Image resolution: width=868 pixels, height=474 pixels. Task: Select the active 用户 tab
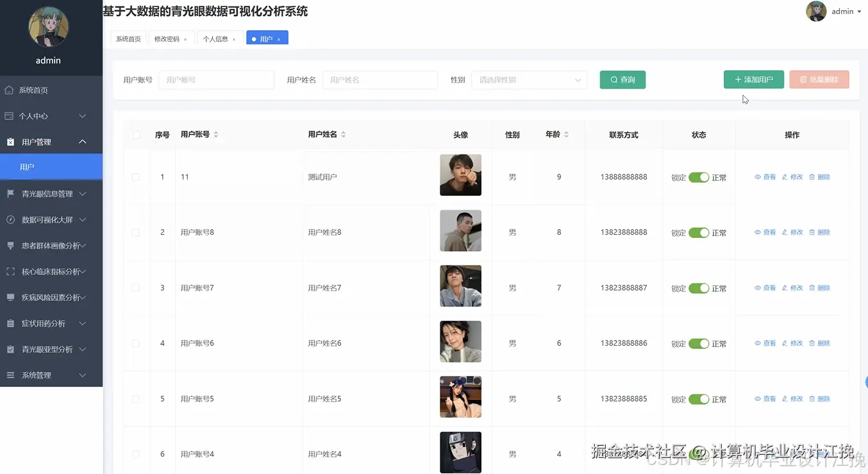pos(266,39)
